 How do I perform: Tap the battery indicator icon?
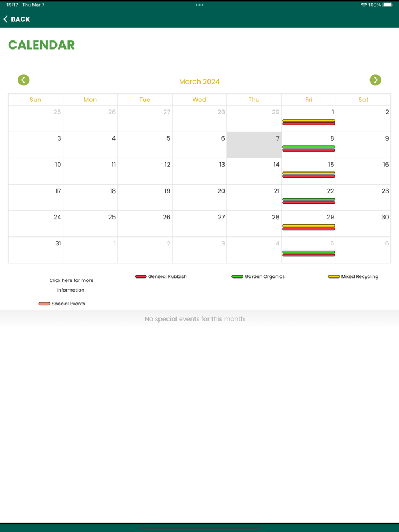click(388, 5)
